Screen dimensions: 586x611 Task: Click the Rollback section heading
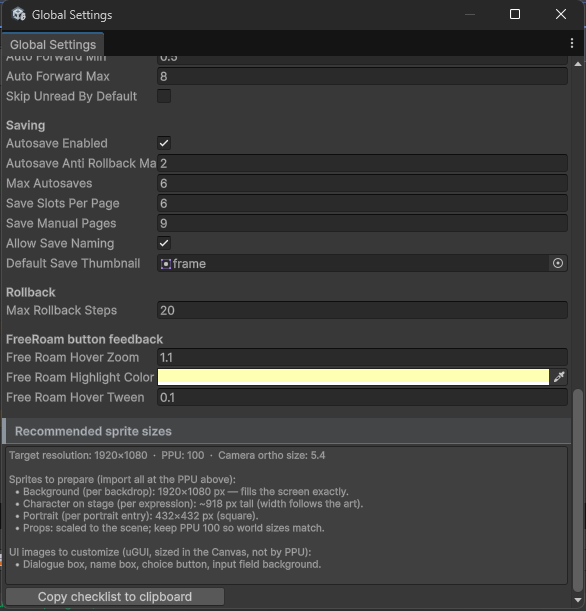tap(31, 292)
